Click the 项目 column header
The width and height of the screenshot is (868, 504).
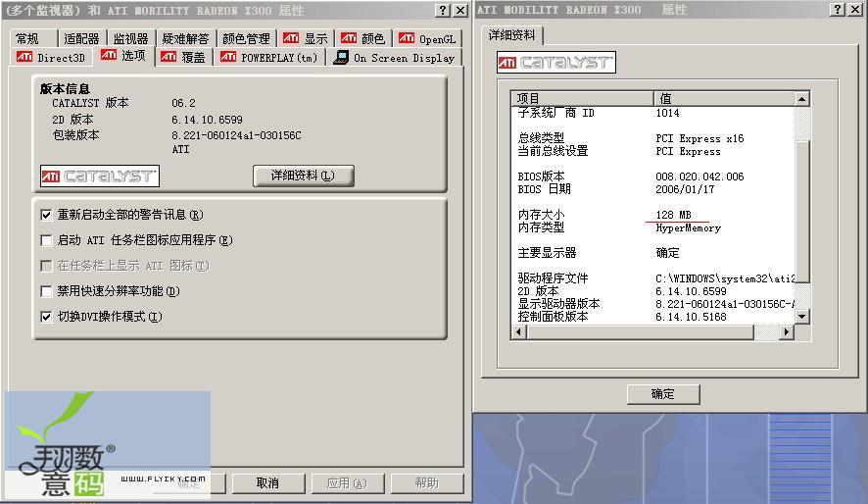tap(582, 99)
